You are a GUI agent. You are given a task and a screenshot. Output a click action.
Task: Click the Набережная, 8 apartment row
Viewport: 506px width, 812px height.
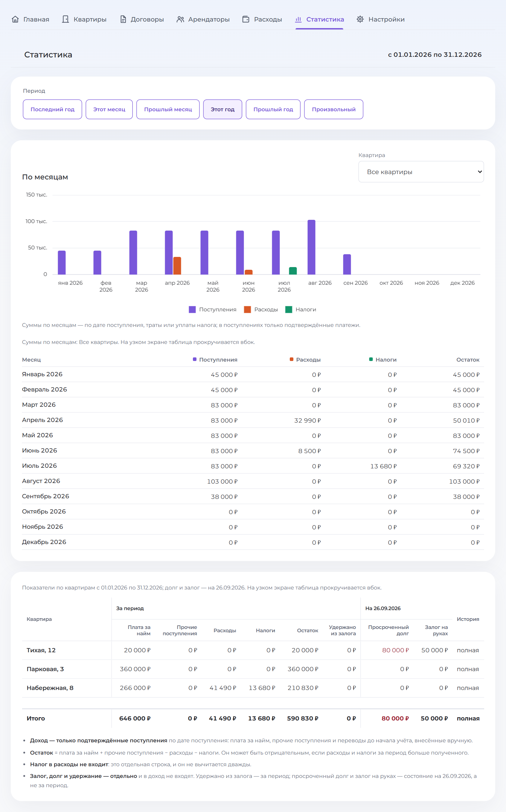click(253, 688)
